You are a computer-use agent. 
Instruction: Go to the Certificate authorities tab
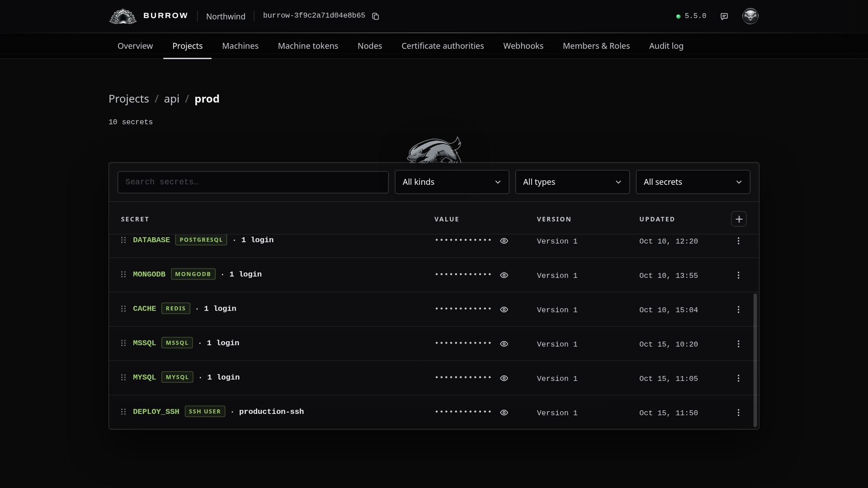point(443,46)
